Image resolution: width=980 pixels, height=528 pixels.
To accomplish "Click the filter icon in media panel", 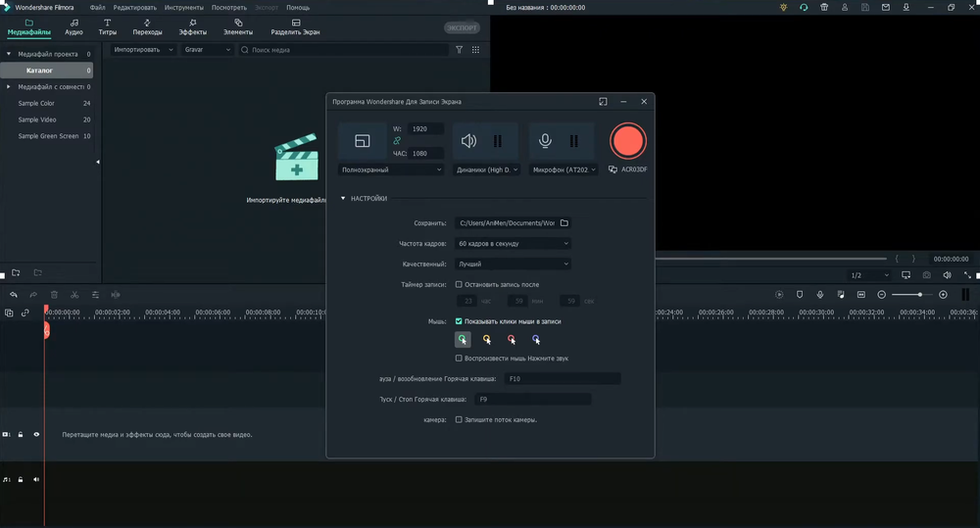I will (460, 50).
